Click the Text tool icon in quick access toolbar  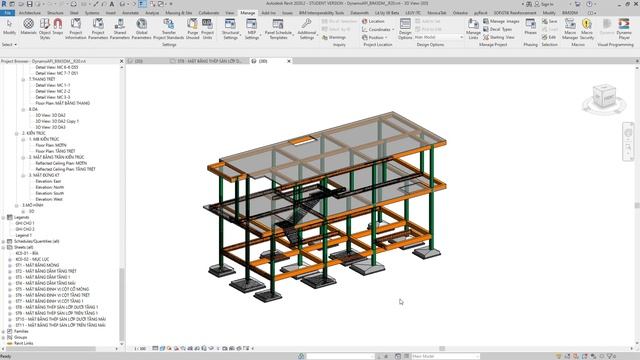112,4
